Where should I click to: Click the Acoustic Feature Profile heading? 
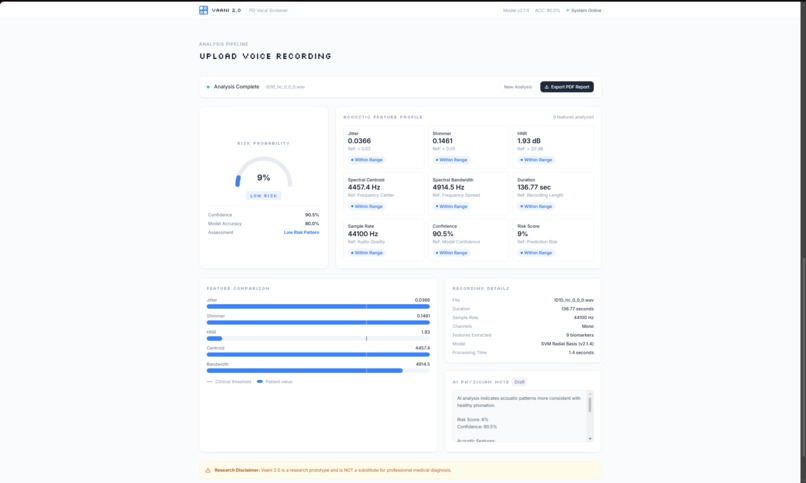pos(383,117)
